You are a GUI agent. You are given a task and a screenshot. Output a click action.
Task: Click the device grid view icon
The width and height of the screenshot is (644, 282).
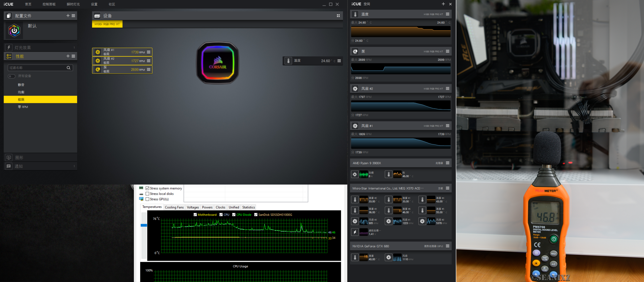pyautogui.click(x=338, y=16)
